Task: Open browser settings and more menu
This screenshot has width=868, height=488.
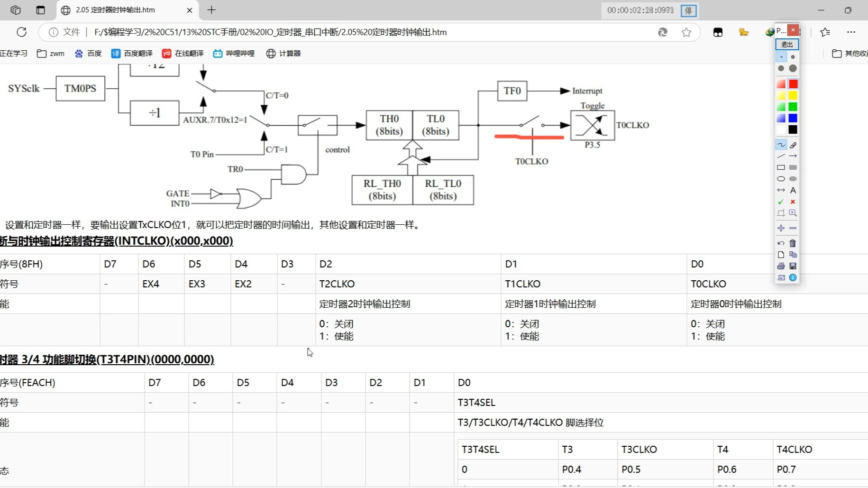Action: pos(851,32)
